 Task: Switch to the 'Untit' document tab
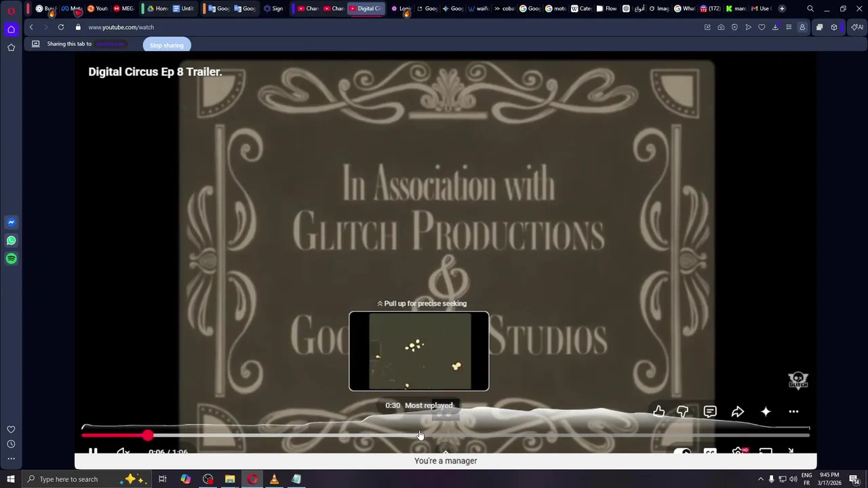[183, 9]
